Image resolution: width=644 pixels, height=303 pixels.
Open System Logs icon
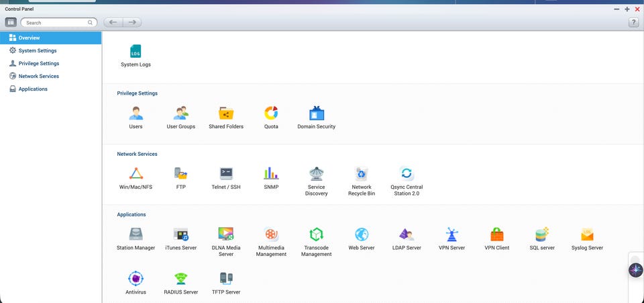coord(136,52)
